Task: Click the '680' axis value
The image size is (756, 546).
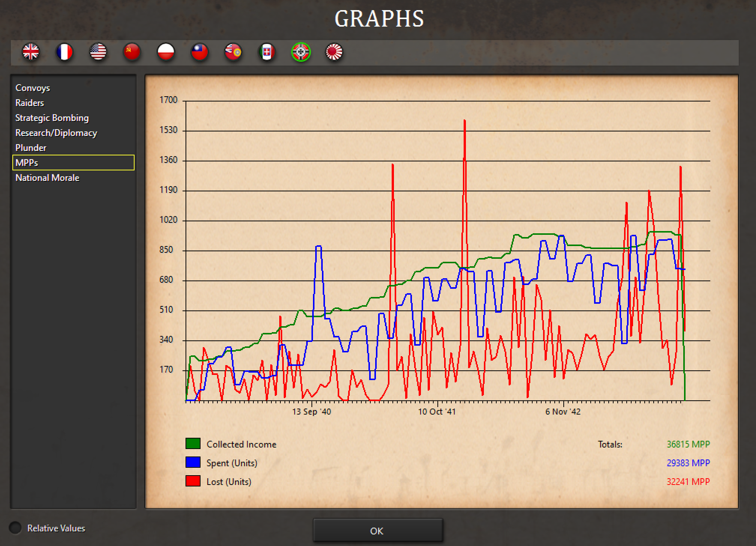Action: click(166, 280)
